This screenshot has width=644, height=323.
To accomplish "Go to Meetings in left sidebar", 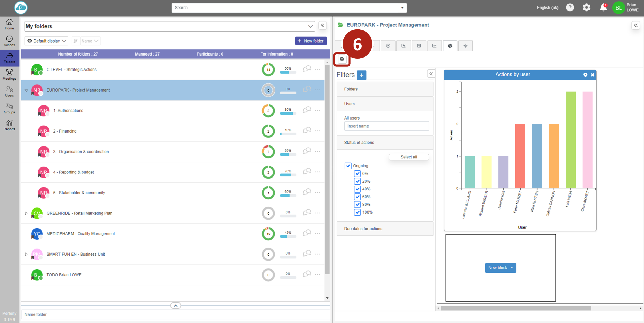I will [x=9, y=75].
